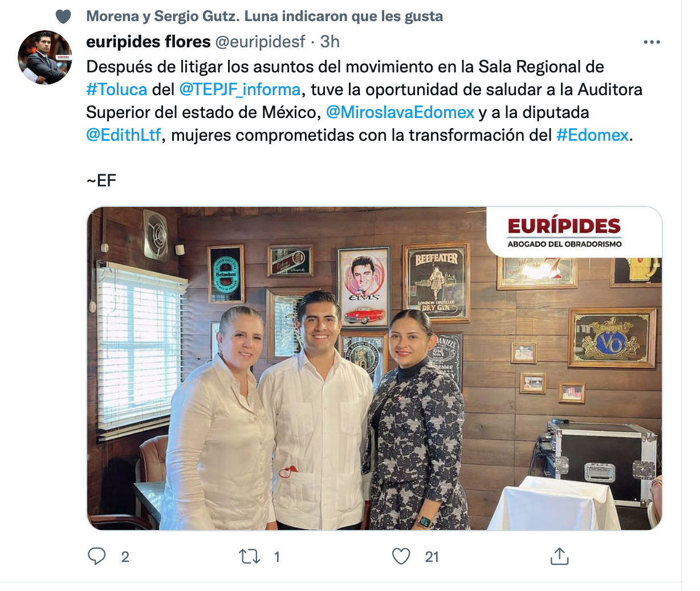Open the @MiroslavaEdomex profile mention
This screenshot has width=700, height=591.
coord(400,112)
